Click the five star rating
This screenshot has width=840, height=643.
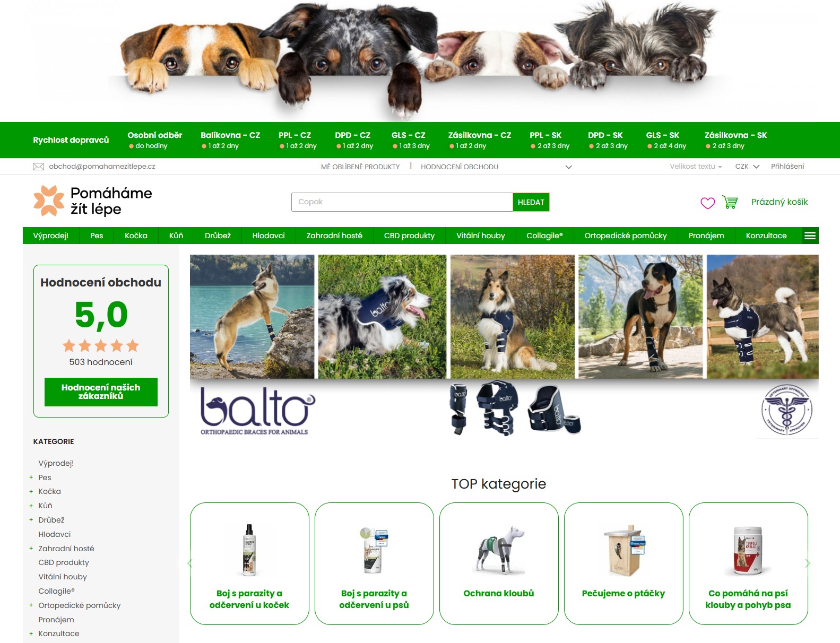click(x=101, y=346)
